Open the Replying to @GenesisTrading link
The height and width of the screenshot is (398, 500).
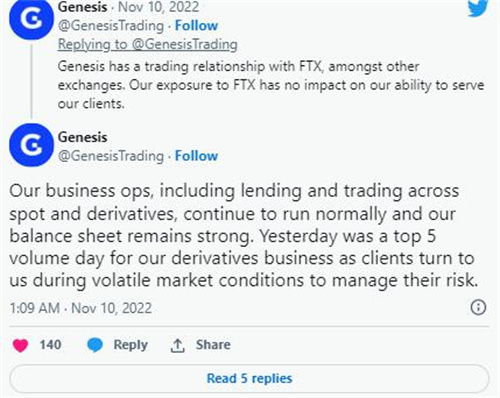[148, 44]
